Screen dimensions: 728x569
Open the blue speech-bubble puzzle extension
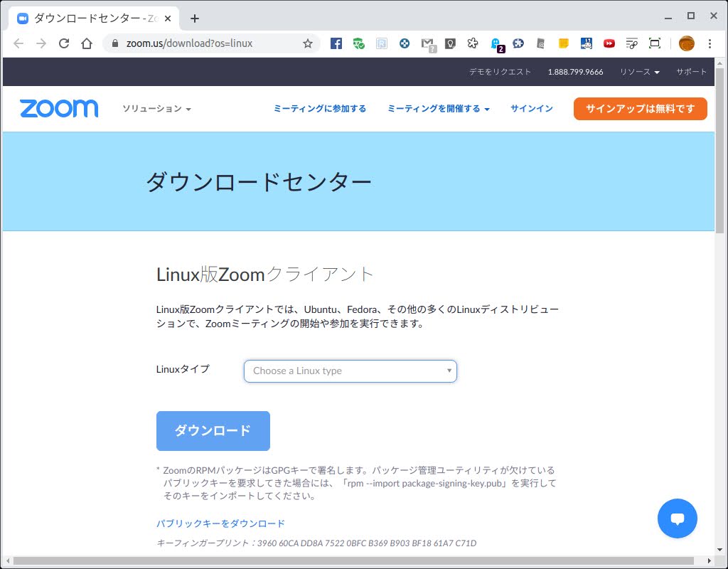pyautogui.click(x=518, y=43)
